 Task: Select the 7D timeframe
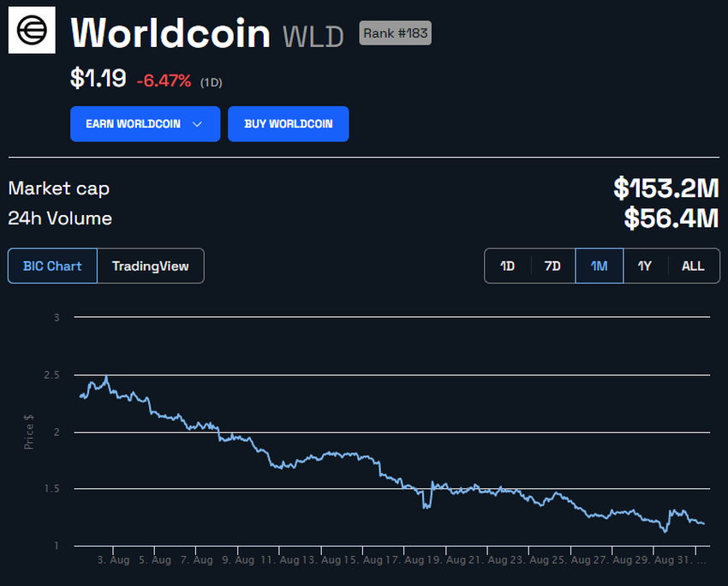pyautogui.click(x=552, y=266)
